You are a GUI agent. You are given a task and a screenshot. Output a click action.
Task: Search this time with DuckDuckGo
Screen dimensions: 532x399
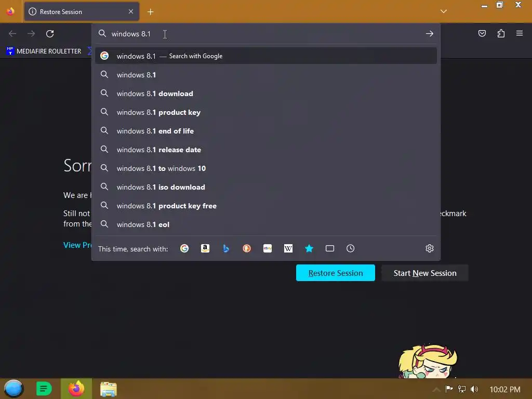pos(247,248)
